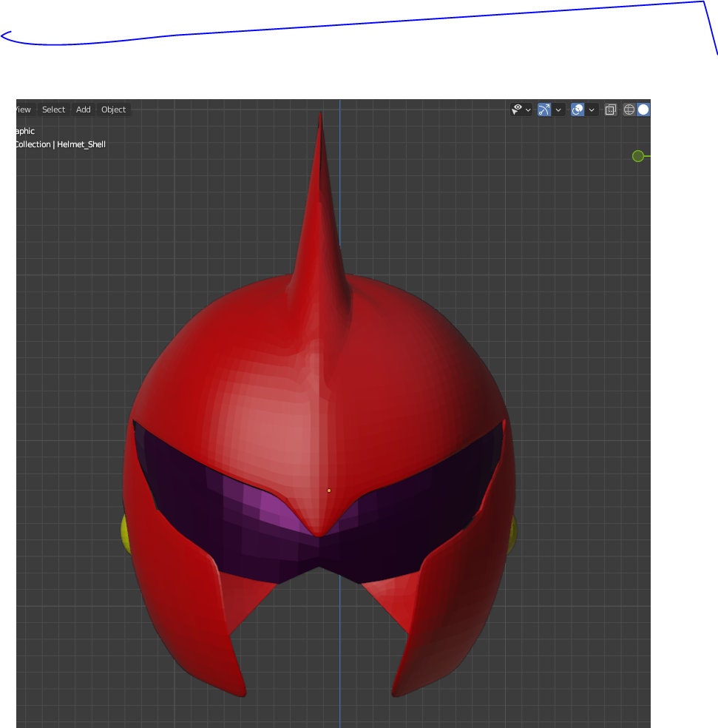Toggle off the highlighted snapping button
Image resolution: width=718 pixels, height=728 pixels.
click(544, 109)
